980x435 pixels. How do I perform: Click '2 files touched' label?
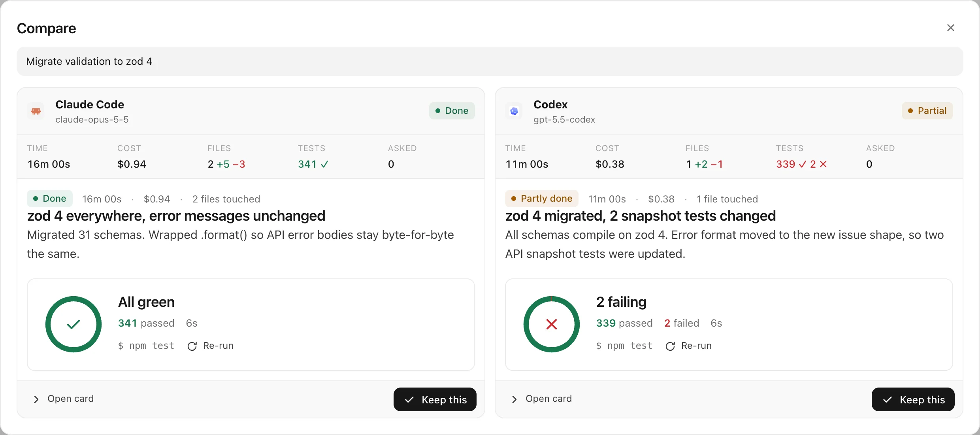click(x=226, y=199)
